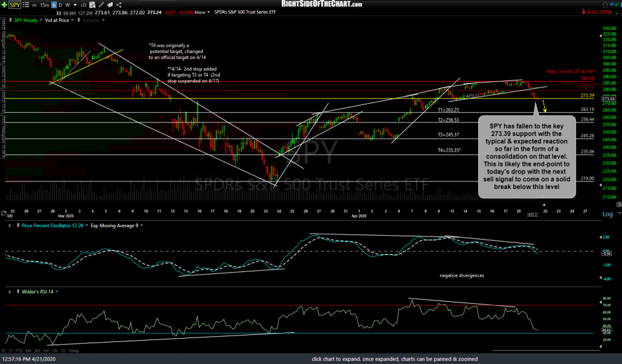
Task: Click the small arrow at bottom-right corner
Action: [600, 347]
